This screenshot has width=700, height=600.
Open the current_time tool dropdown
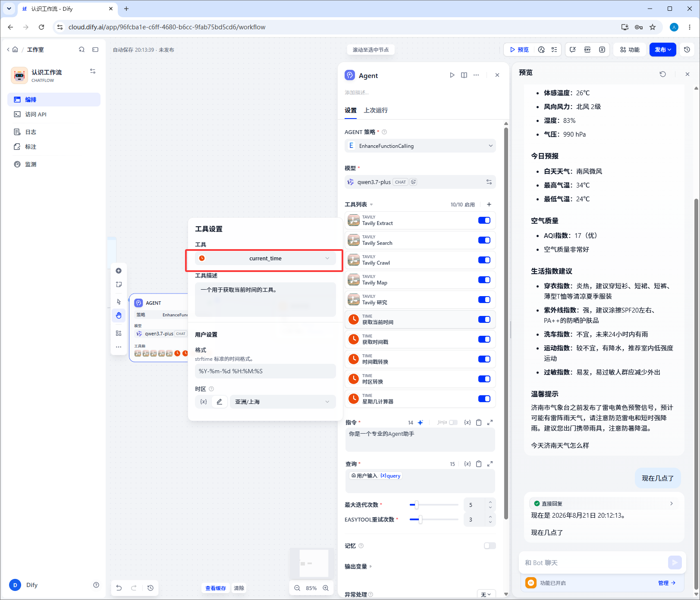(x=265, y=258)
